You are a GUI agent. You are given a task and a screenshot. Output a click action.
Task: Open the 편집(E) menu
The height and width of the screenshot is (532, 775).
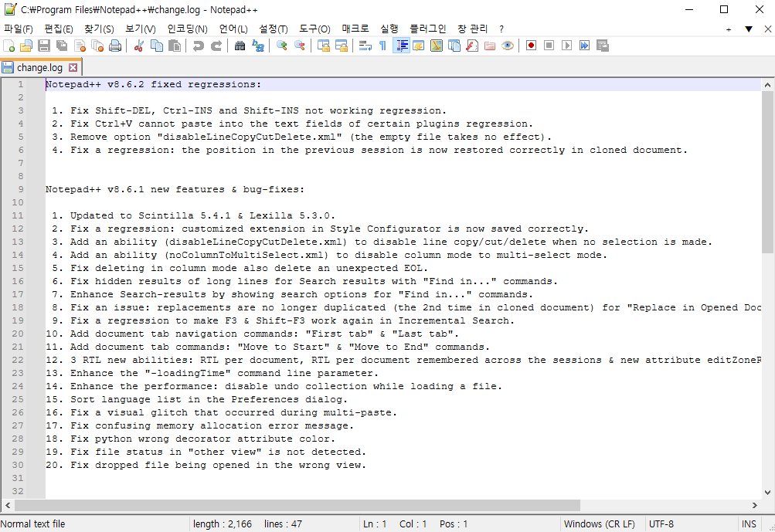pos(59,29)
